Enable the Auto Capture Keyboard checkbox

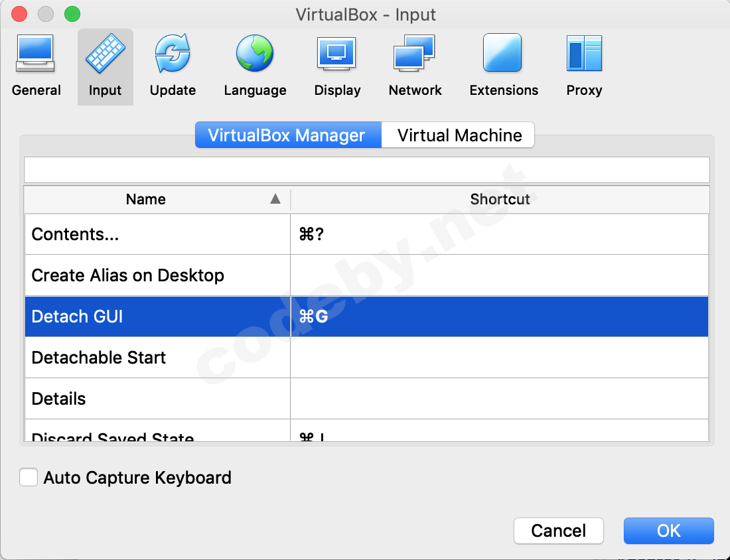(29, 477)
